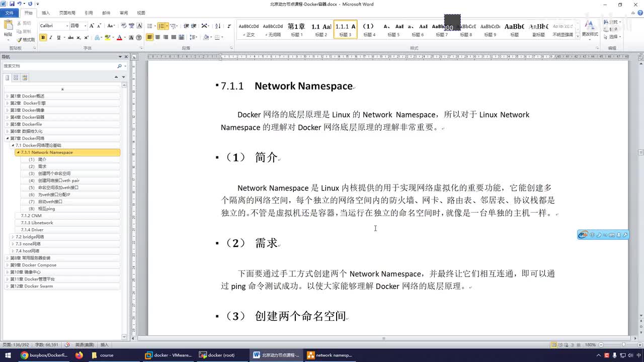644x362 pixels.
Task: Toggle Underline formatting
Action: coord(59,37)
